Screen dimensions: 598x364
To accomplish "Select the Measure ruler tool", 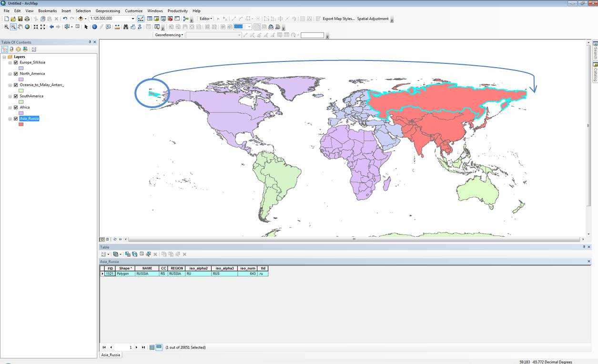I will [x=117, y=27].
